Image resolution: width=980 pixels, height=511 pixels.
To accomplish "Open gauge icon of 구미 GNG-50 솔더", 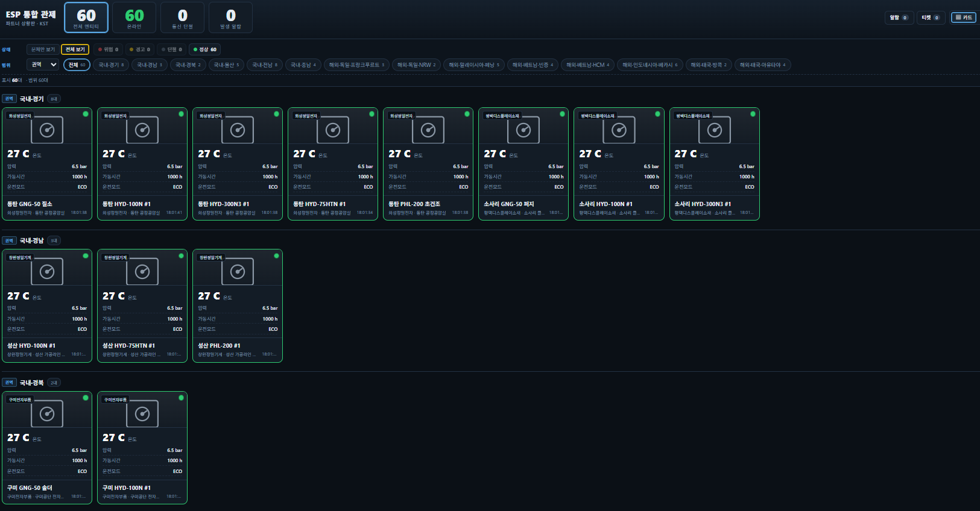I will click(47, 413).
